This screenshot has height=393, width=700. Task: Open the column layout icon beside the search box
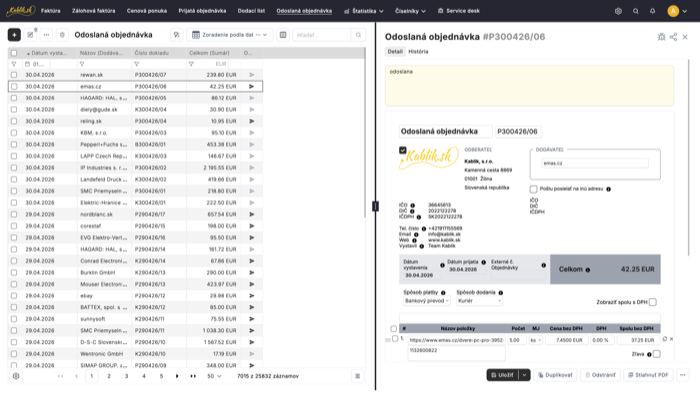point(283,35)
